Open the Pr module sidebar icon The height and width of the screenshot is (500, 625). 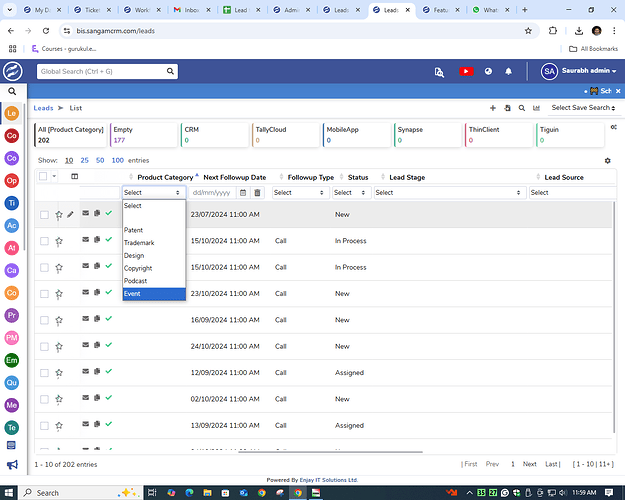point(12,315)
